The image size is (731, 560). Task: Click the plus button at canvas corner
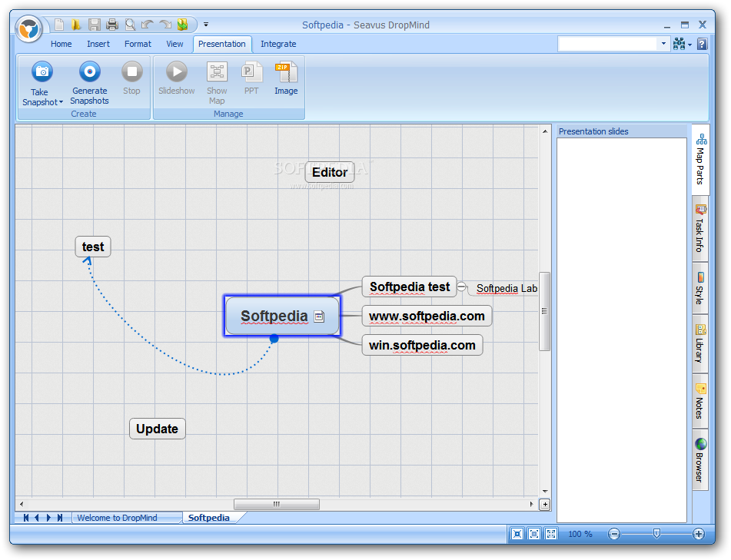point(544,505)
